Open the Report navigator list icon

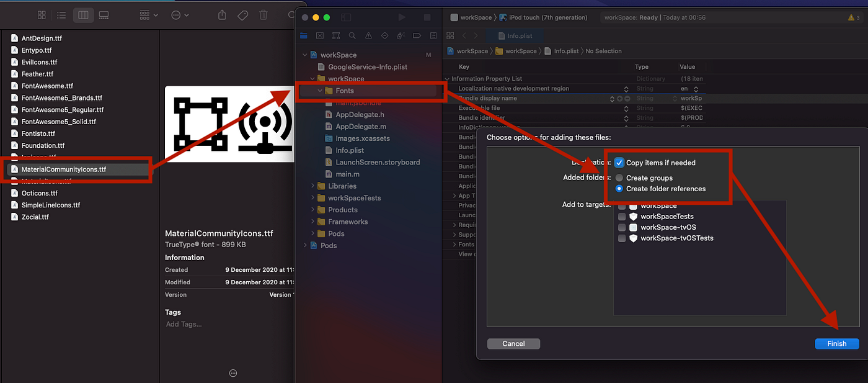coord(433,35)
